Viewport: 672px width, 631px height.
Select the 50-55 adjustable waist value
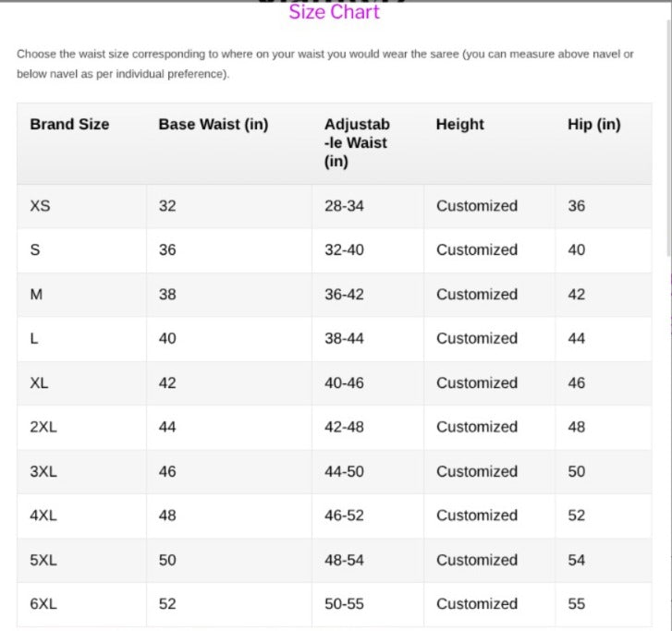click(344, 604)
